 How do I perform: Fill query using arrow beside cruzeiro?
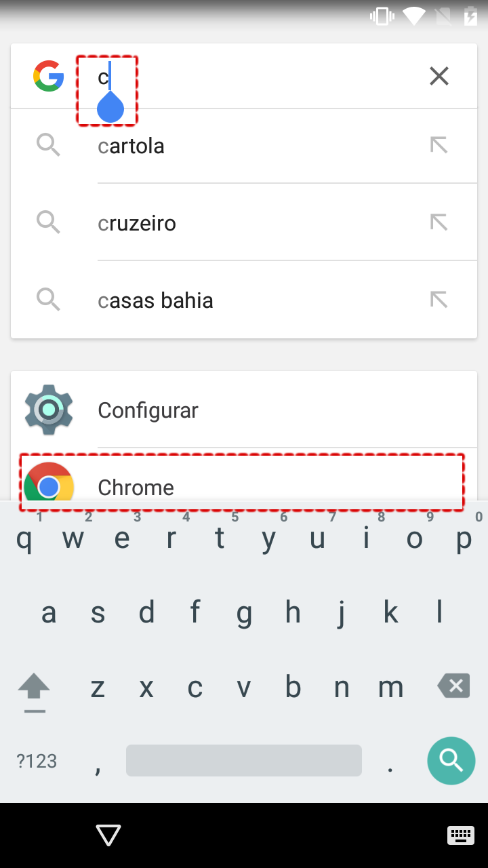point(439,222)
